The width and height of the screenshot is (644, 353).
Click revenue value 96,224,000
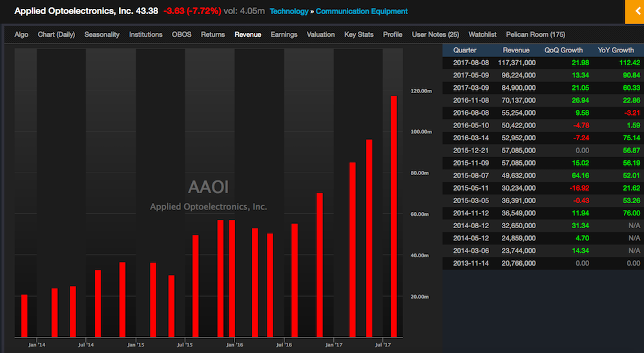[518, 75]
